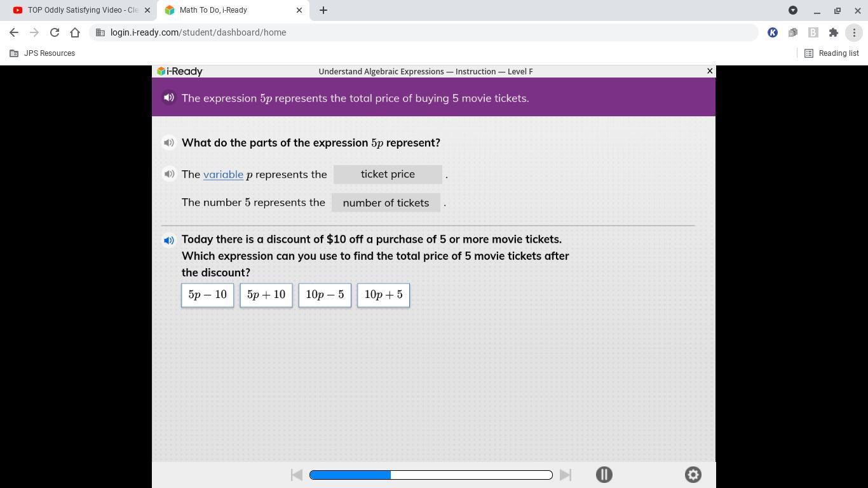Choose the answer 10p + 5
The image size is (868, 488).
click(x=383, y=295)
